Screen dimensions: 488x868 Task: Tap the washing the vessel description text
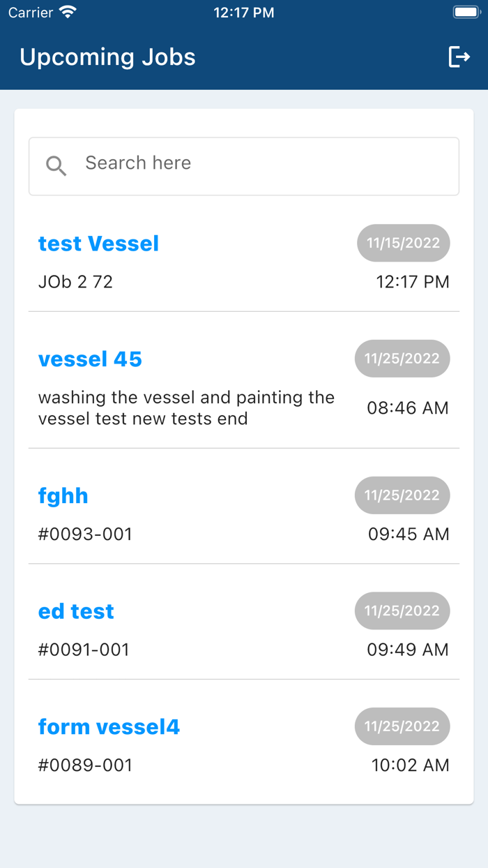(186, 408)
